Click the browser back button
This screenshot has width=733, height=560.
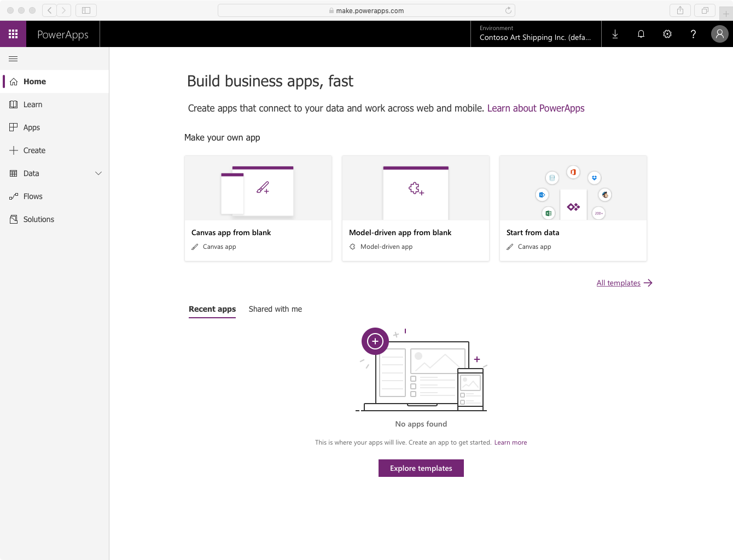click(x=50, y=10)
